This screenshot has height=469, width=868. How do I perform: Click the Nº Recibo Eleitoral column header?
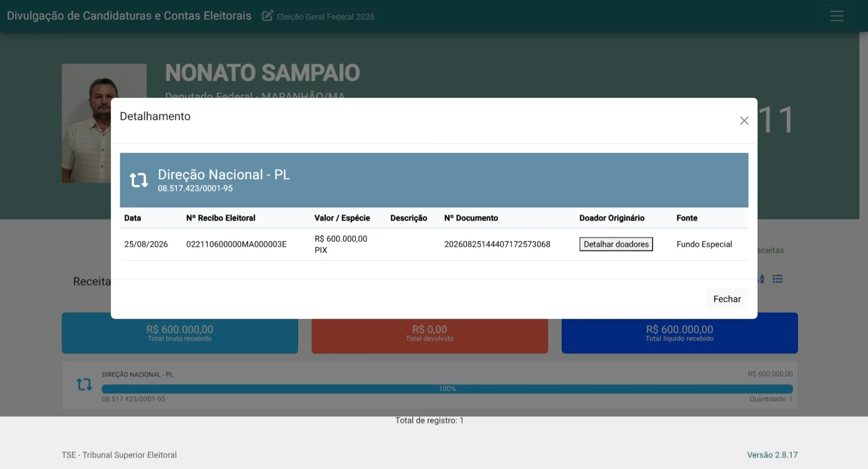click(x=221, y=218)
